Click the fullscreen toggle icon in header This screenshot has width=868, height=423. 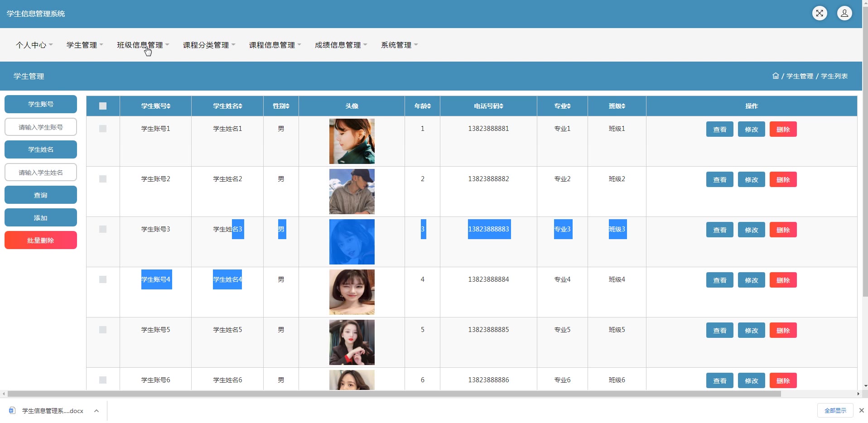pos(820,13)
